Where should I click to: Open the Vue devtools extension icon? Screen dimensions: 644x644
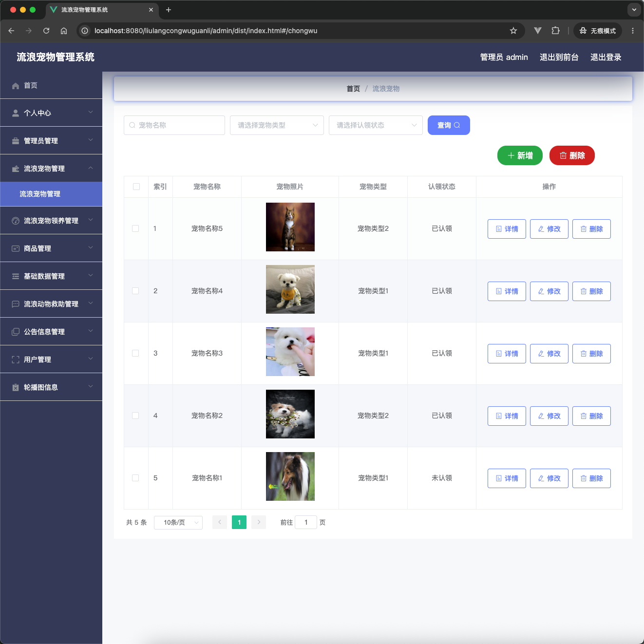[538, 31]
